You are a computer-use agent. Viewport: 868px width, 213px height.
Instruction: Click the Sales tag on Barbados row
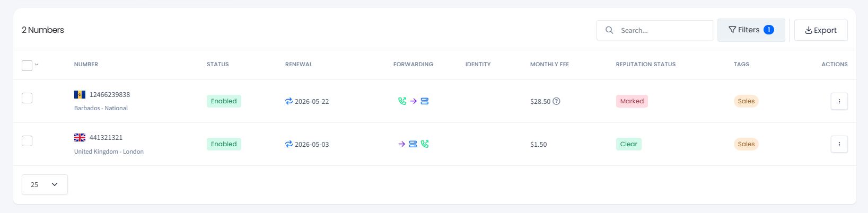pyautogui.click(x=746, y=101)
